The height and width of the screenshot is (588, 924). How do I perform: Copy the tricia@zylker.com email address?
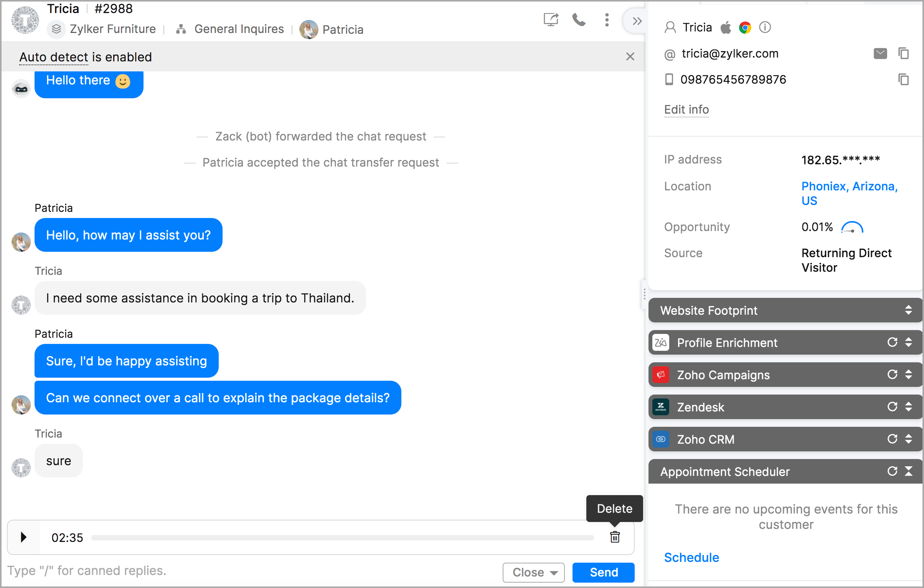904,53
